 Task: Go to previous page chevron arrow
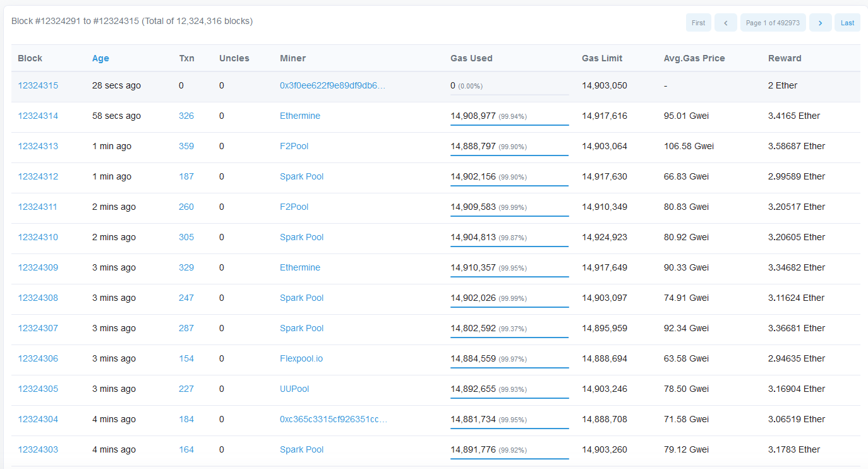point(725,23)
